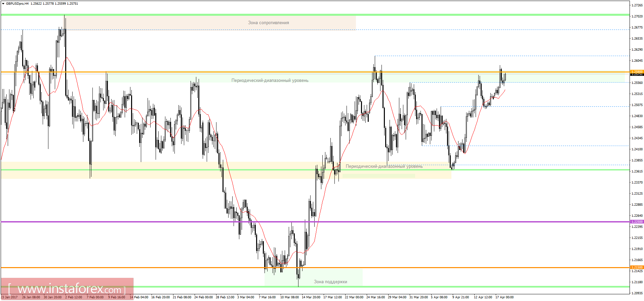644x301 pixels.
Task: Select 'Периодический-диапазонный уровень' label in the green band
Action: [270, 81]
